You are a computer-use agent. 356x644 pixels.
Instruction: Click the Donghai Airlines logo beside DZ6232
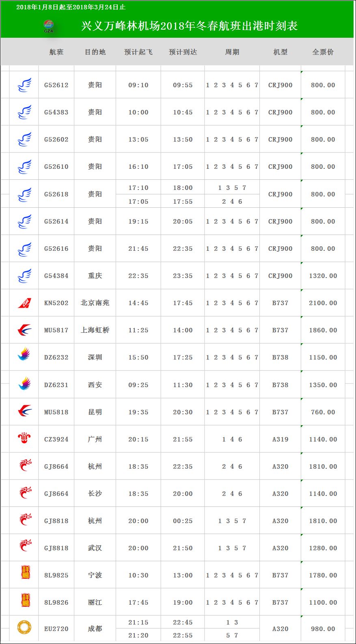(x=24, y=355)
